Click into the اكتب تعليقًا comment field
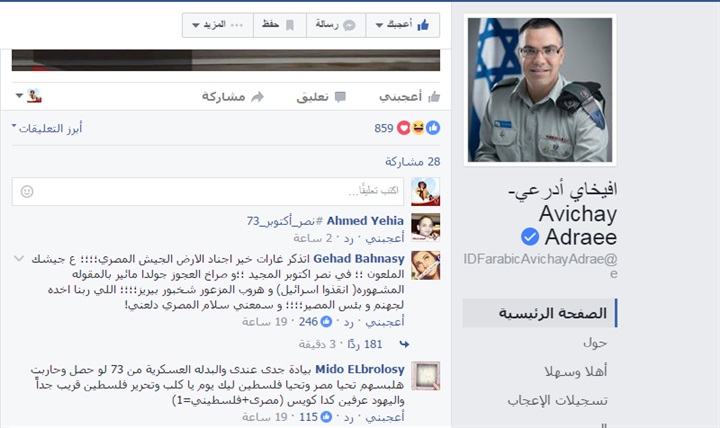Screen dimensions: 720x428 point(208,191)
